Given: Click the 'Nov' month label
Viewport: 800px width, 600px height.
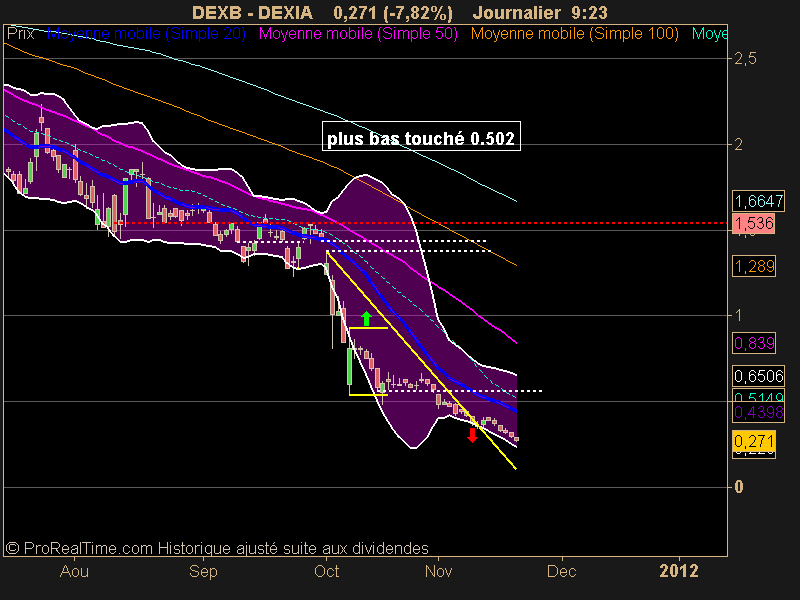Looking at the screenshot, I should (438, 571).
